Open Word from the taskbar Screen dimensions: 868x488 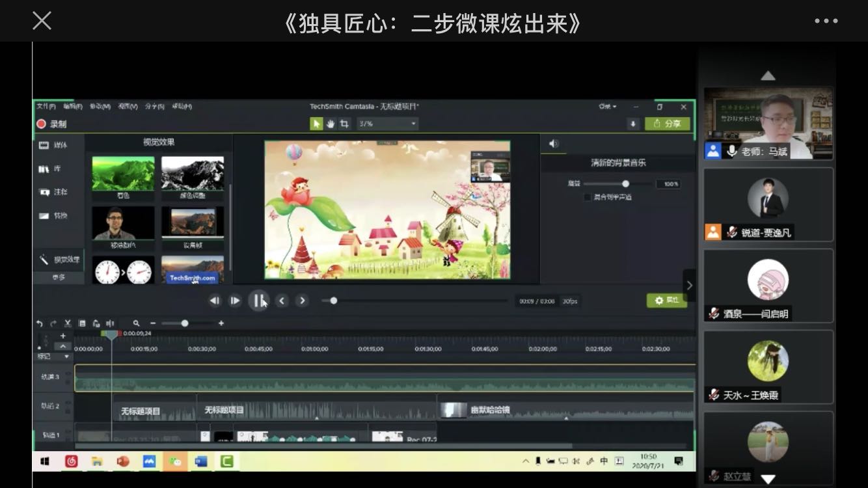click(x=201, y=461)
